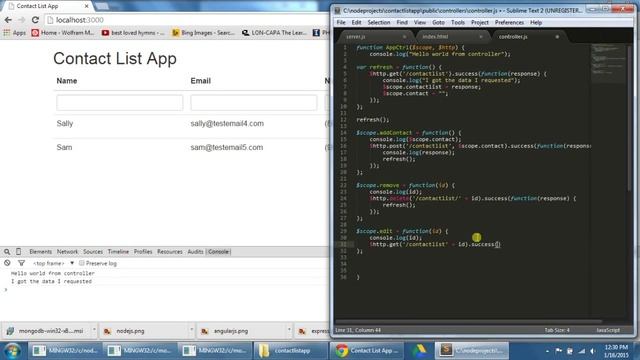Expand angularjs.png download options arrow
The width and height of the screenshot is (640, 360).
(x=289, y=329)
